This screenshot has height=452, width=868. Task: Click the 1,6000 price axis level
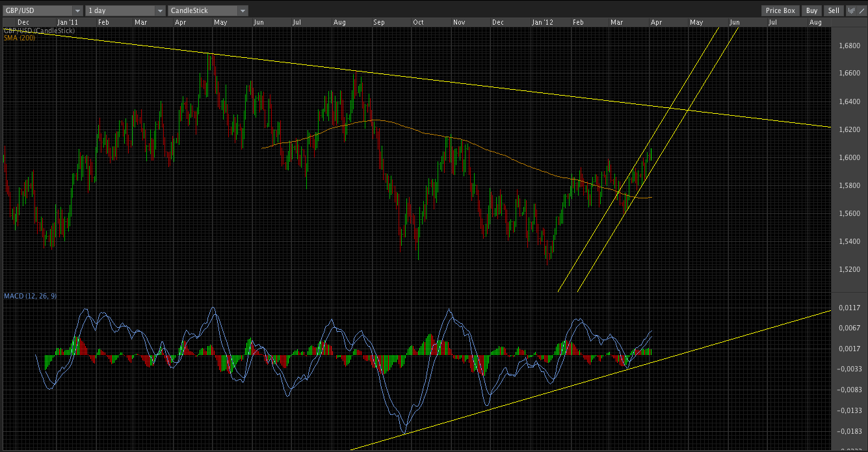(848, 158)
